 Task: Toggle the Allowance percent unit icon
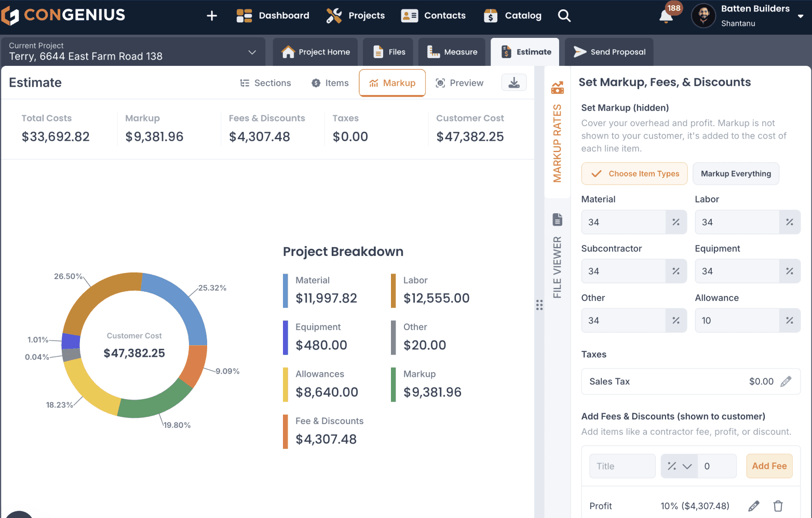tap(790, 321)
